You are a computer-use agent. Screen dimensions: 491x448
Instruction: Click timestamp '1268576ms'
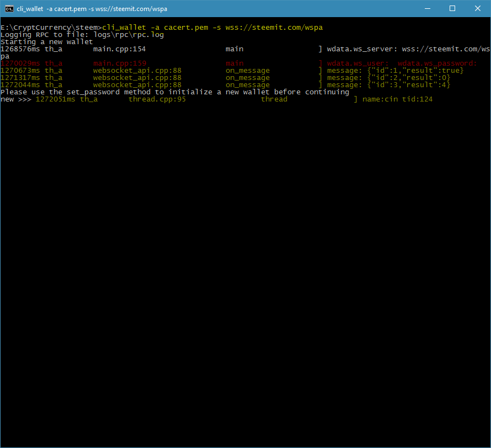click(20, 49)
